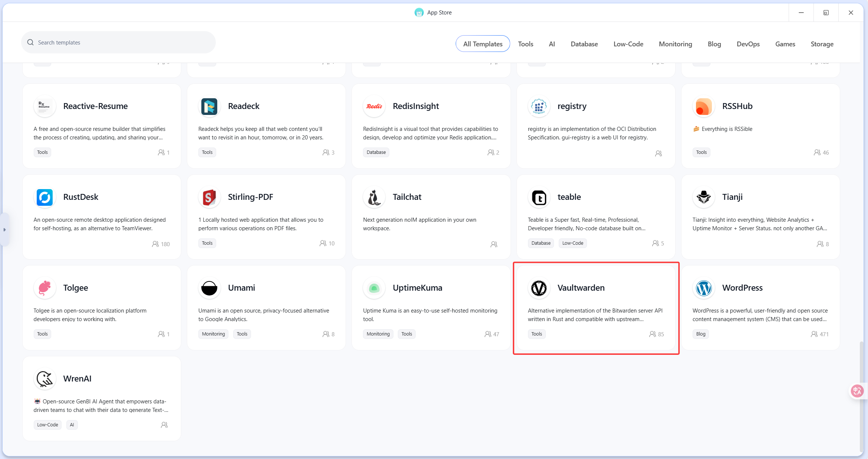Click the Monitoring tag on Umami
The width and height of the screenshot is (868, 459).
coord(213,334)
